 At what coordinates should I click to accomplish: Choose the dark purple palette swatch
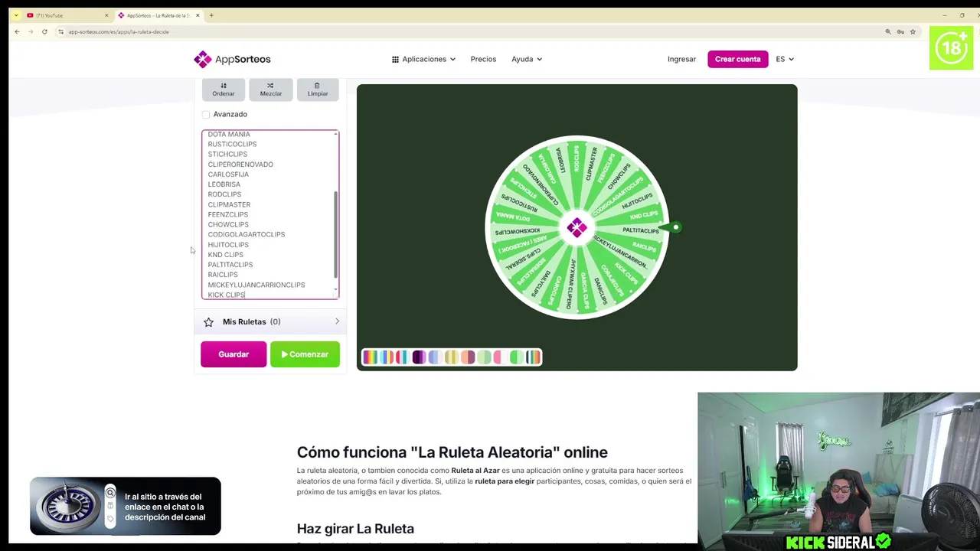coord(419,357)
